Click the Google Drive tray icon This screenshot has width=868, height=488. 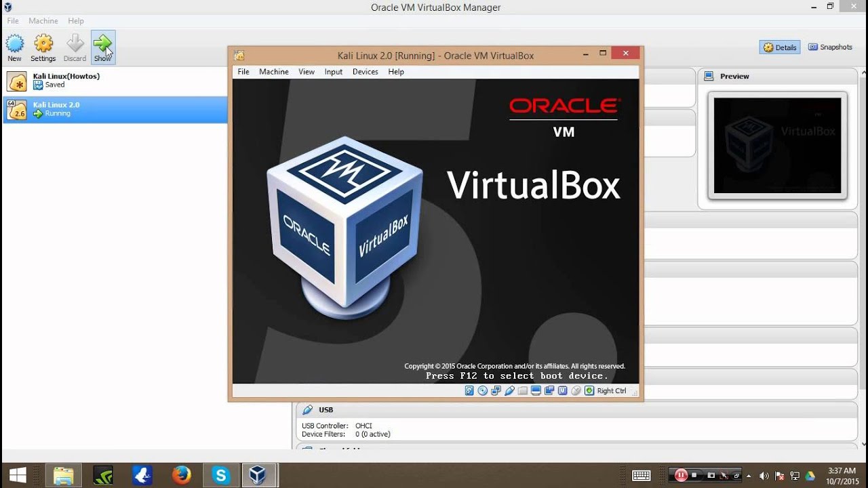tap(810, 476)
